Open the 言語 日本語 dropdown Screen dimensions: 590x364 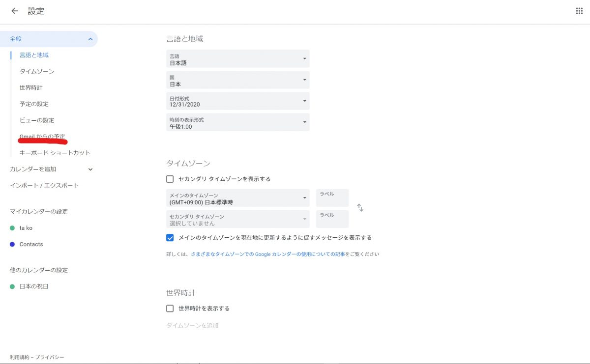coord(238,58)
